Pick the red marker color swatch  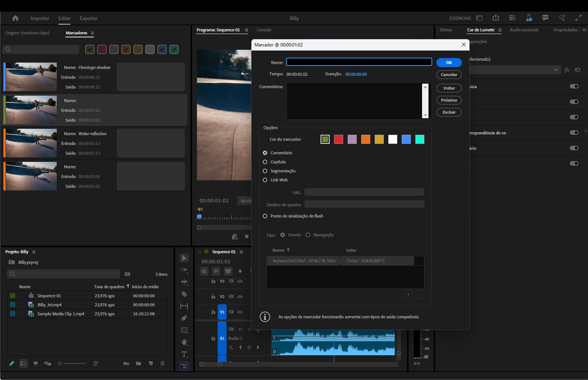pyautogui.click(x=338, y=139)
